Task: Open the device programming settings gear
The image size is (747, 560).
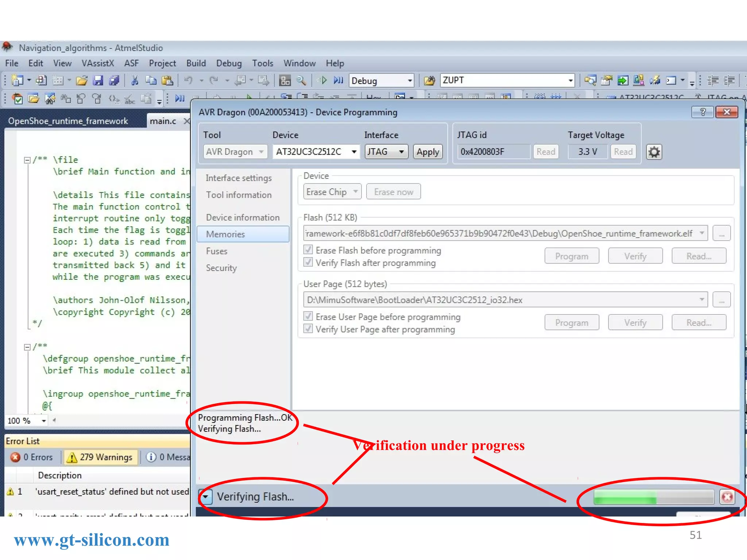Action: pyautogui.click(x=654, y=152)
